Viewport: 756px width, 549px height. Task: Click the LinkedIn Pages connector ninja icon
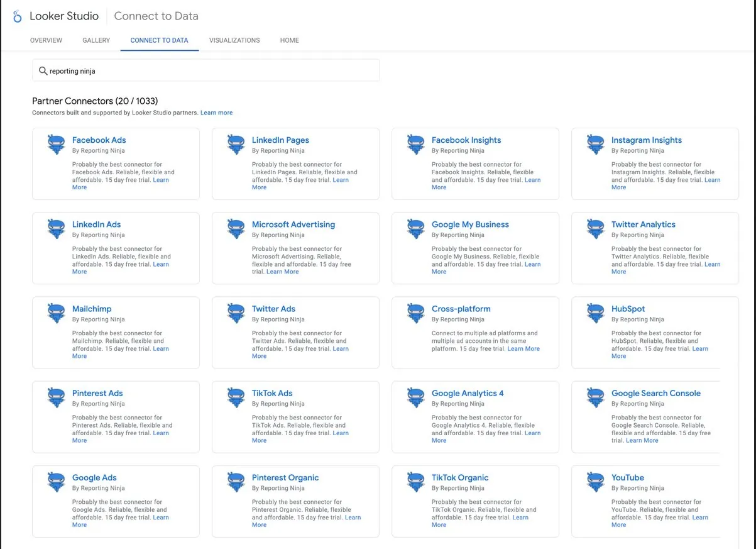(x=236, y=145)
